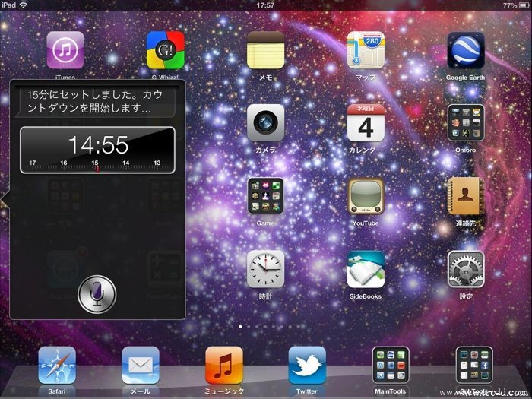This screenshot has width=532, height=399.
Task: Open the マップ maps app
Action: point(366,50)
